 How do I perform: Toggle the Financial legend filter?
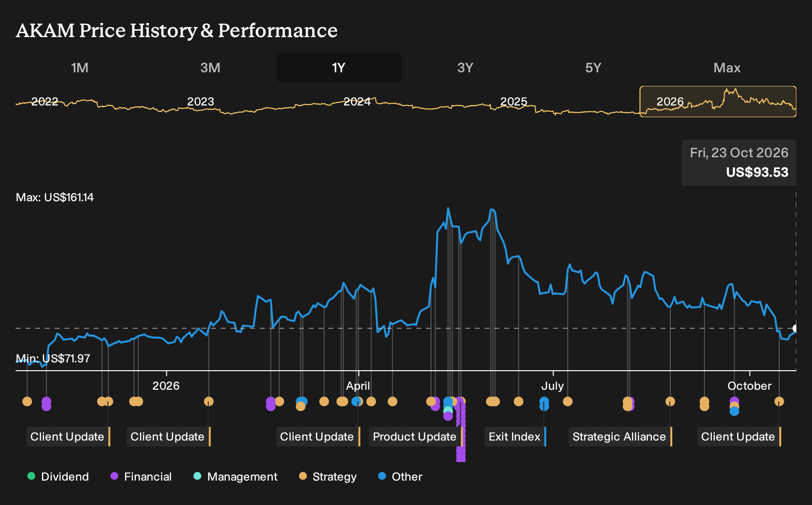pyautogui.click(x=141, y=477)
